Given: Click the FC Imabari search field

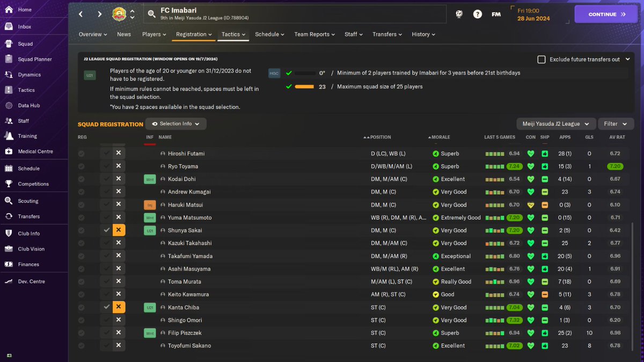Looking at the screenshot, I should [295, 14].
